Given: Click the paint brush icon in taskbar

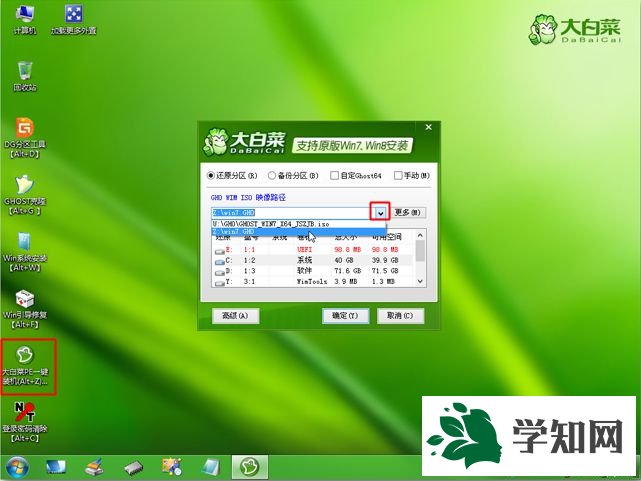Looking at the screenshot, I should point(94,467).
